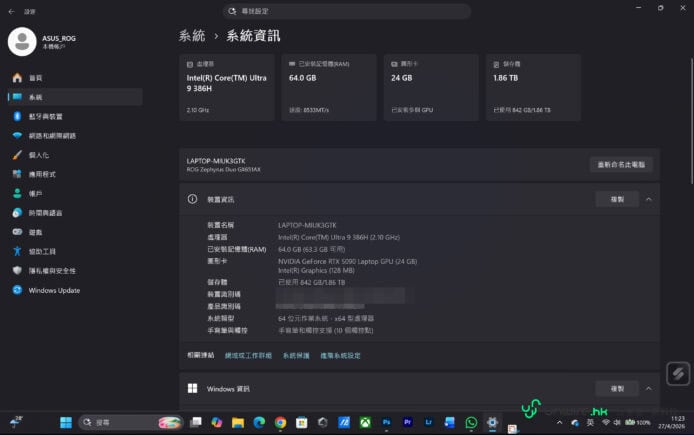Open 應用程式 apps settings

point(75,174)
